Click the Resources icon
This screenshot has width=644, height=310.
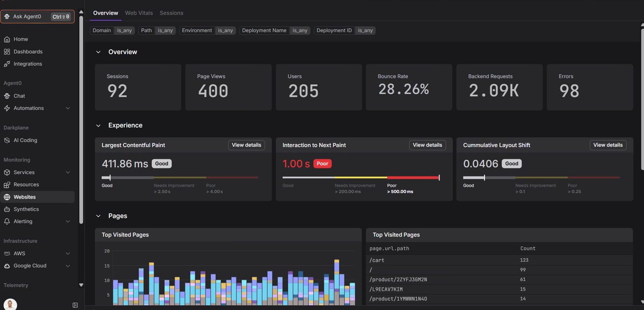click(x=7, y=184)
